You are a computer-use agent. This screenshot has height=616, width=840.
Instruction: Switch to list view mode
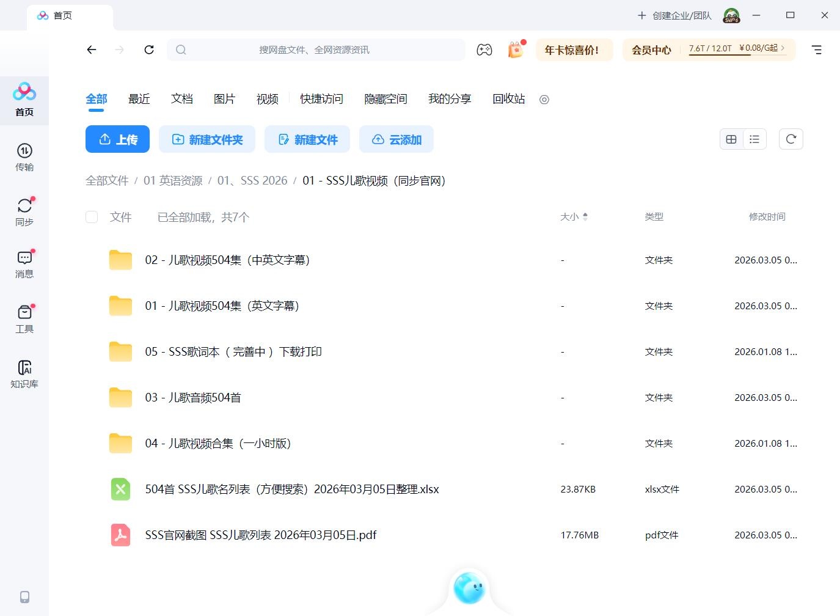[754, 139]
